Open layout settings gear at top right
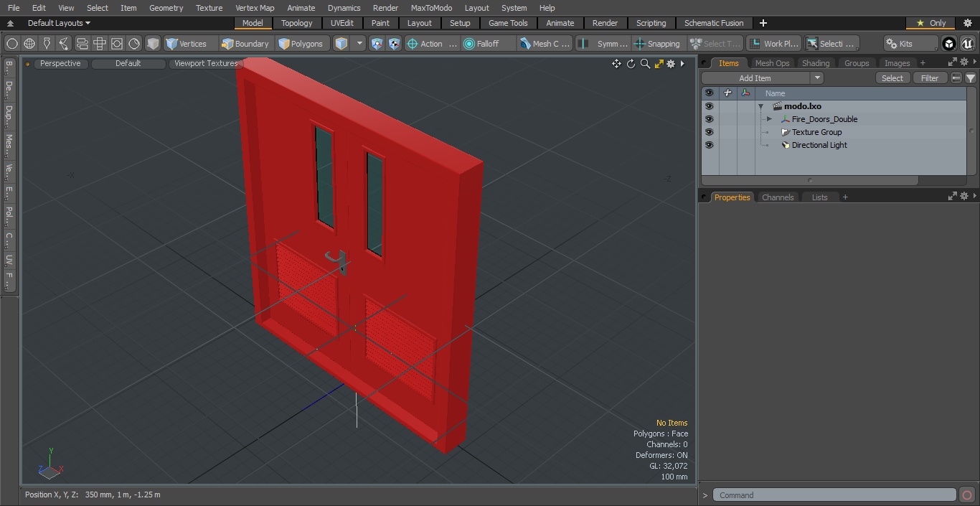980x506 pixels. click(x=967, y=23)
